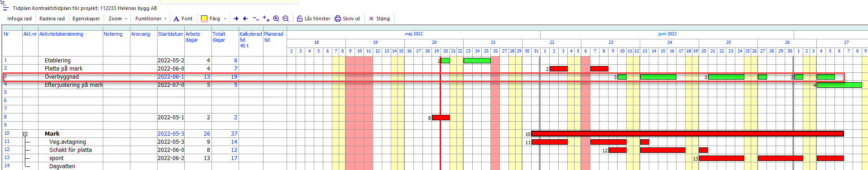
Task: Select the Mark group row name
Action: [52, 134]
